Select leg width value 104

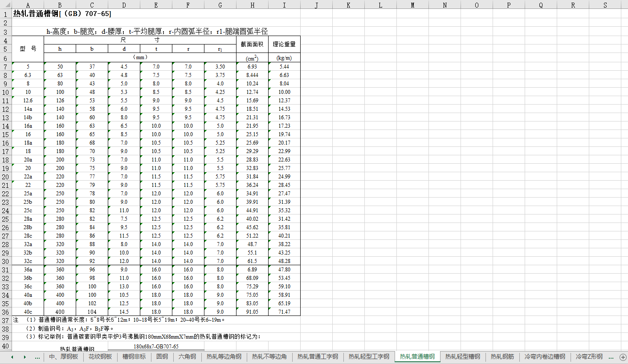coord(92,312)
